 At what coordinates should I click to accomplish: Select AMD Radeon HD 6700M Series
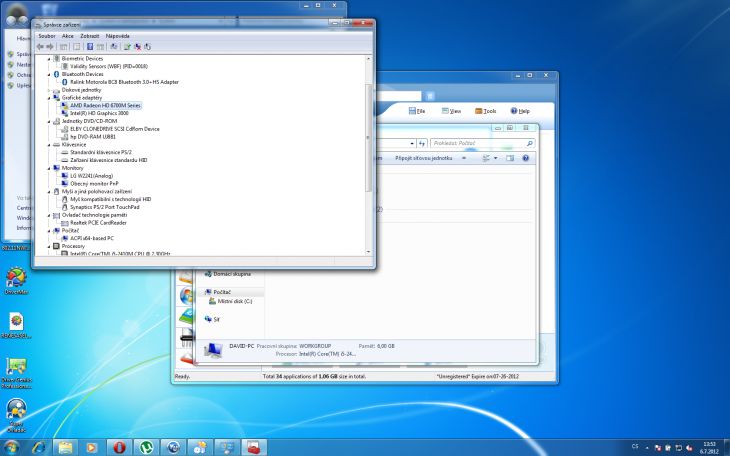[105, 106]
